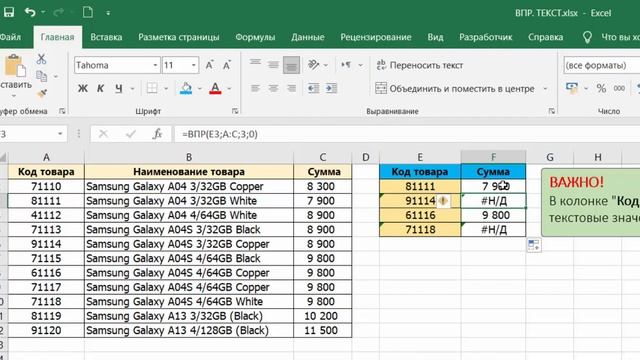Redo the last undone action

[58, 12]
